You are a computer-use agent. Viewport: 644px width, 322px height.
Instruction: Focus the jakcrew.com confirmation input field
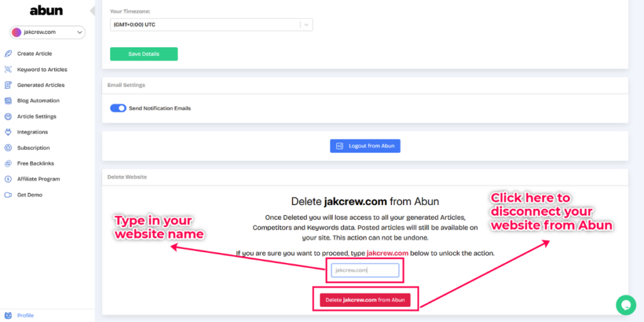tap(365, 270)
